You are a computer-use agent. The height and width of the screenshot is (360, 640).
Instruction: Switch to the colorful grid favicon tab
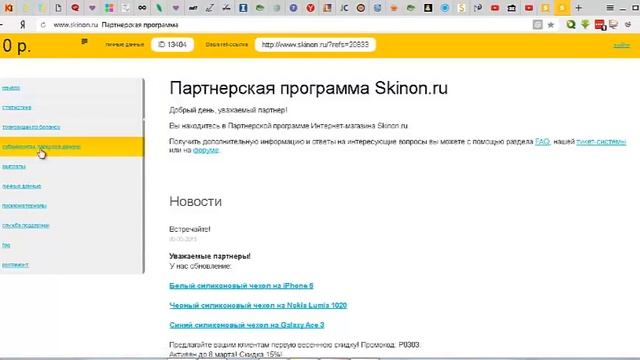pyautogui.click(x=109, y=8)
